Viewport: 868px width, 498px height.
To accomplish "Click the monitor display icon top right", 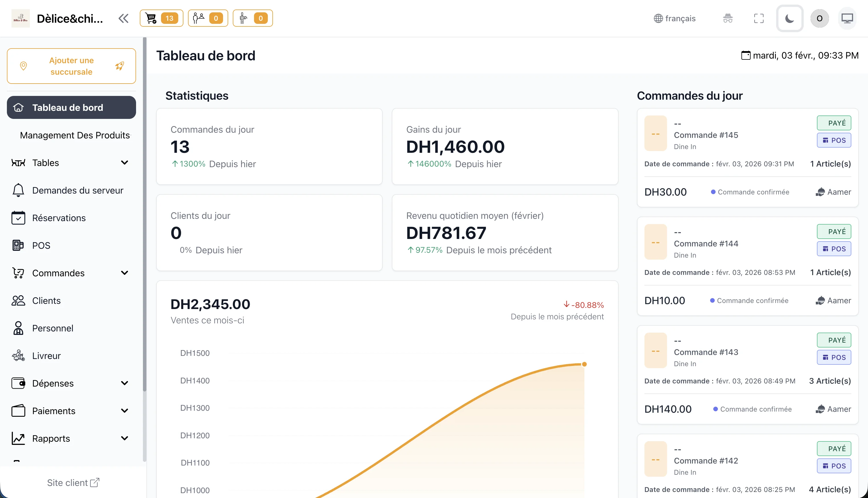I will point(847,18).
